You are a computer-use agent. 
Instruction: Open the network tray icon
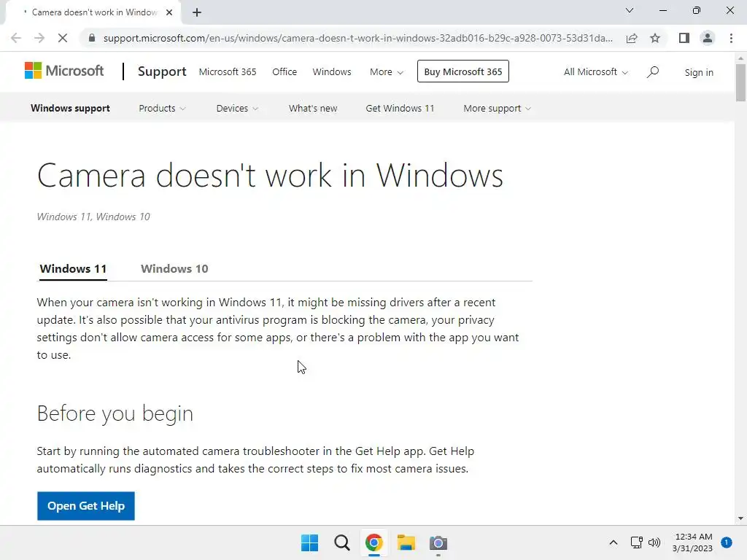pos(636,542)
